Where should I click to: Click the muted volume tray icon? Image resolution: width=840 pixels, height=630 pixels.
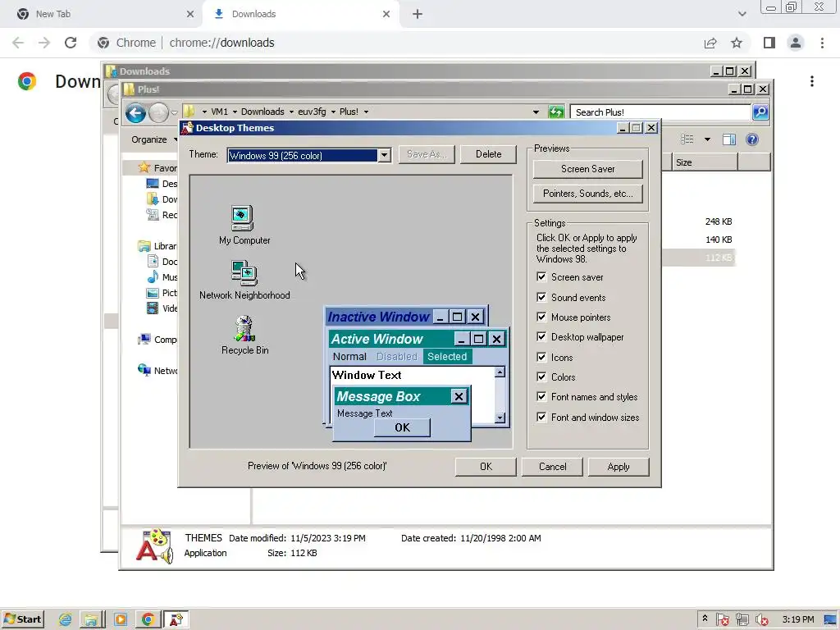click(x=761, y=620)
